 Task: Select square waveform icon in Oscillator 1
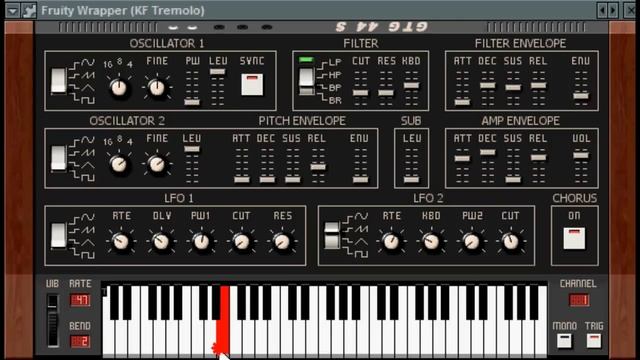tap(88, 100)
